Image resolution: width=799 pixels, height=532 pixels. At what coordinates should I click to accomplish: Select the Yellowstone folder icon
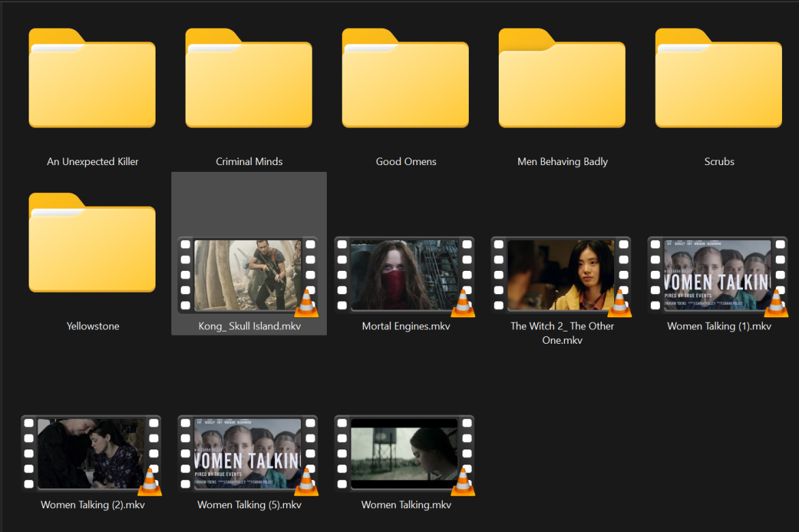point(92,243)
